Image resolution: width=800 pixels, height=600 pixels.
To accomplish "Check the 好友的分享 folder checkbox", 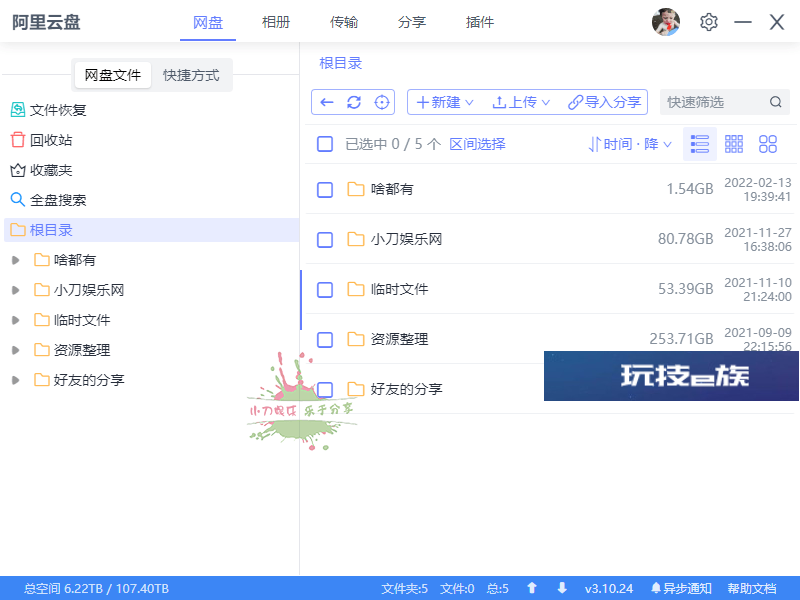I will (325, 390).
